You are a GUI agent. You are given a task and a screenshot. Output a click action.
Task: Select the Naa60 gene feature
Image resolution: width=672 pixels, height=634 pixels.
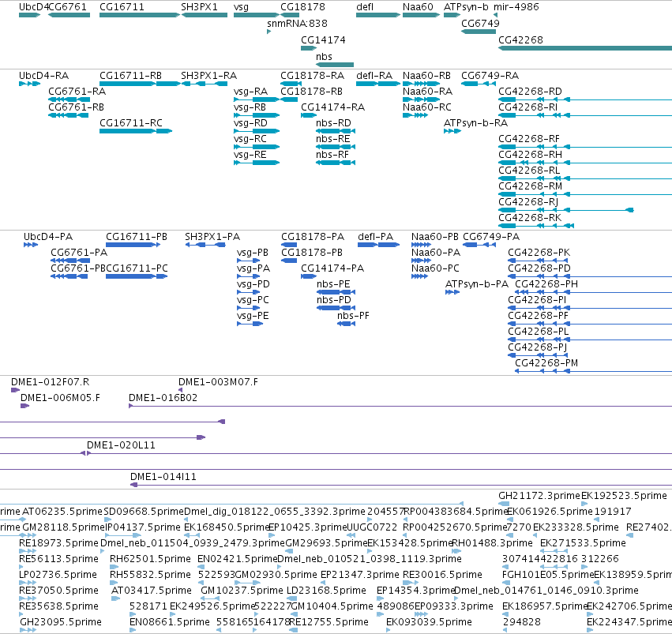(x=422, y=15)
